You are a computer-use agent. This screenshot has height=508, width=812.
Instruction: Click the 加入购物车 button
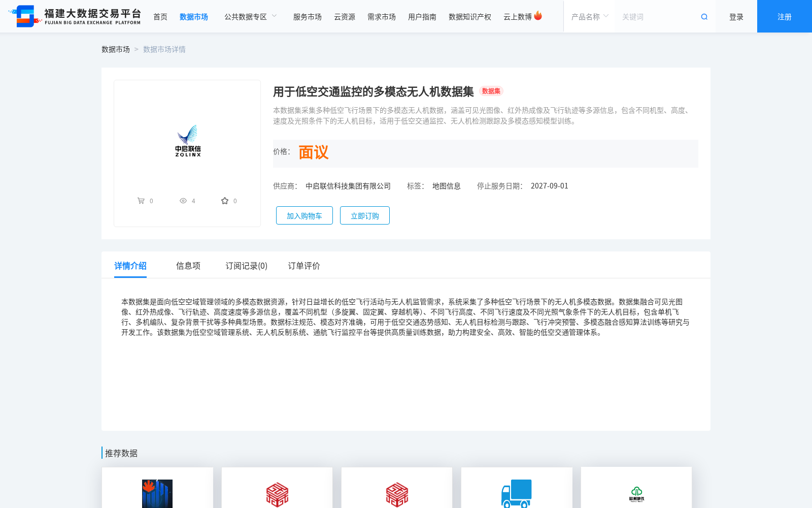pyautogui.click(x=304, y=215)
